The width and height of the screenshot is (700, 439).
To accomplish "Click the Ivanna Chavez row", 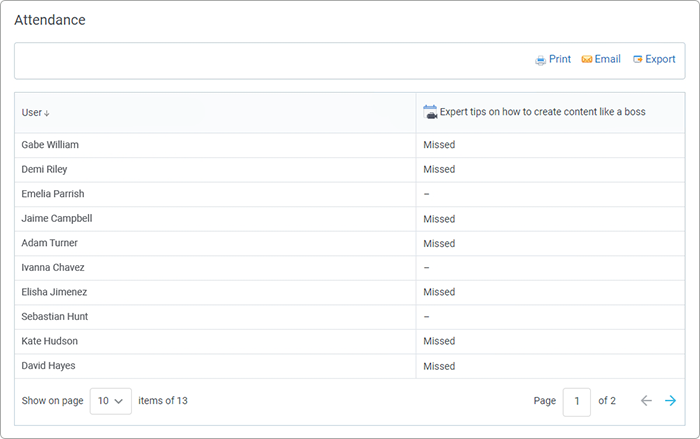I will click(x=350, y=268).
